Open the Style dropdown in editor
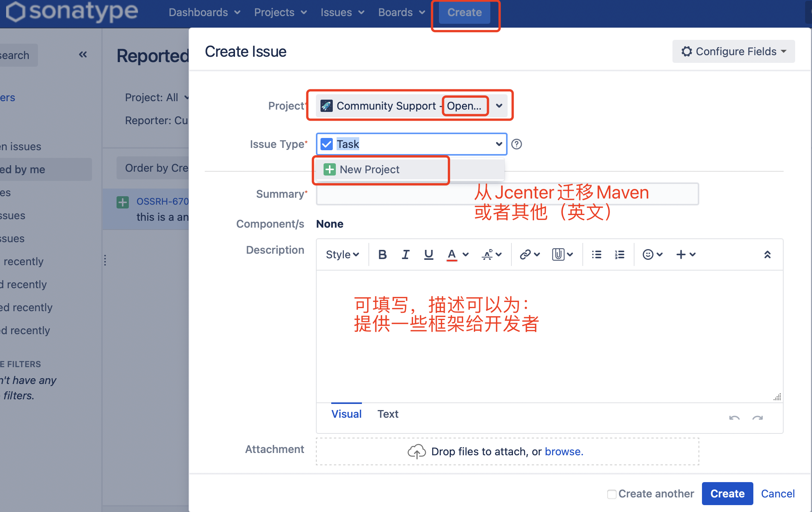The height and width of the screenshot is (512, 812). click(x=342, y=254)
